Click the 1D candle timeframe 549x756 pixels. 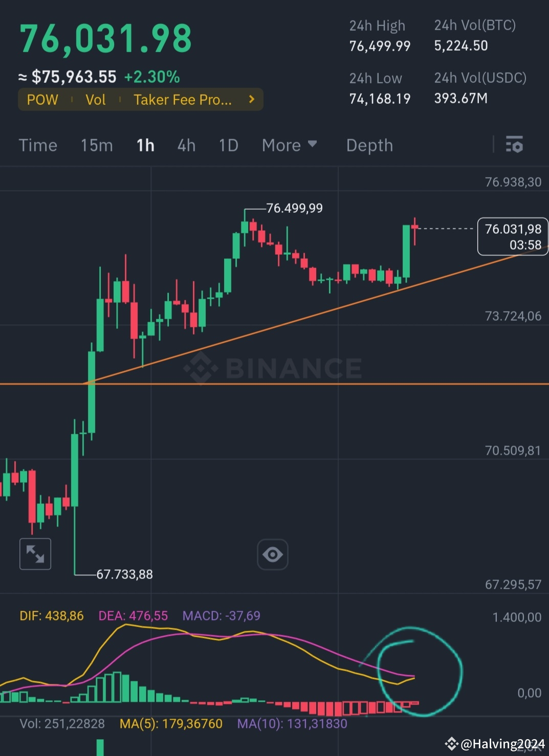pos(228,145)
